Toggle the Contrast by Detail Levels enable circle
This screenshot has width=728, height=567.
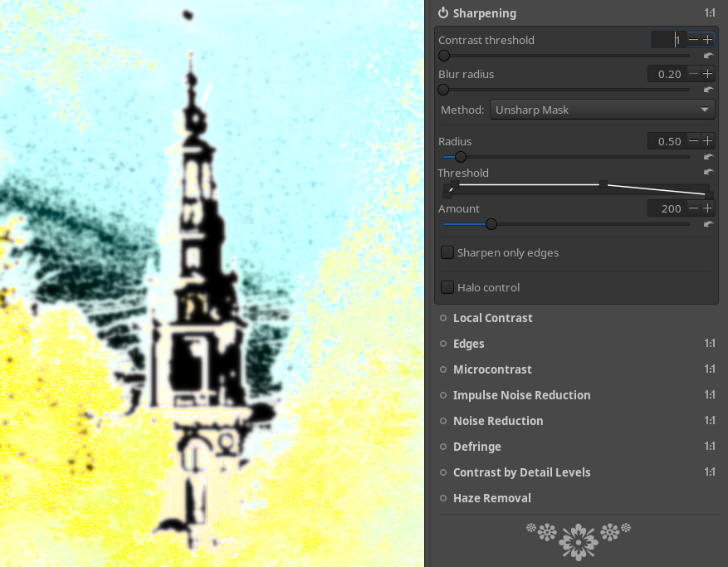tap(443, 472)
